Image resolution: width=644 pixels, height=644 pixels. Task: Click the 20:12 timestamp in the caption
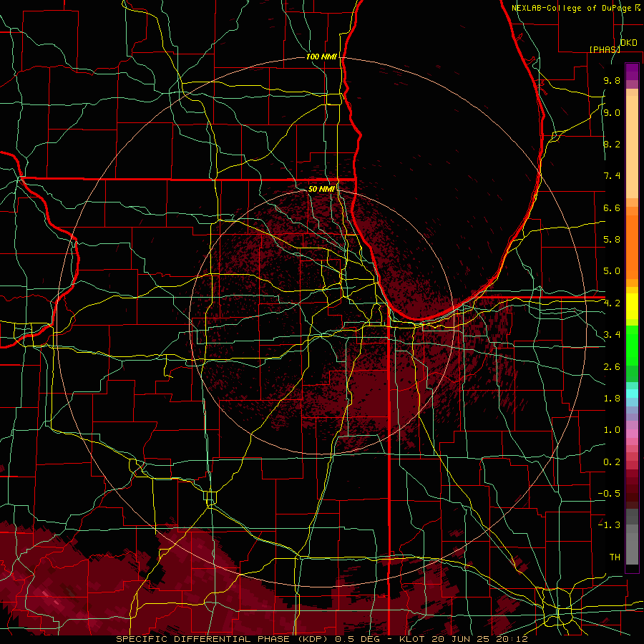pyautogui.click(x=514, y=639)
